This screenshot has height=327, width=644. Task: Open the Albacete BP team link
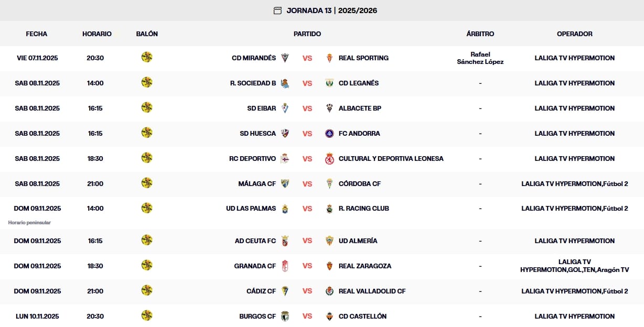click(360, 108)
